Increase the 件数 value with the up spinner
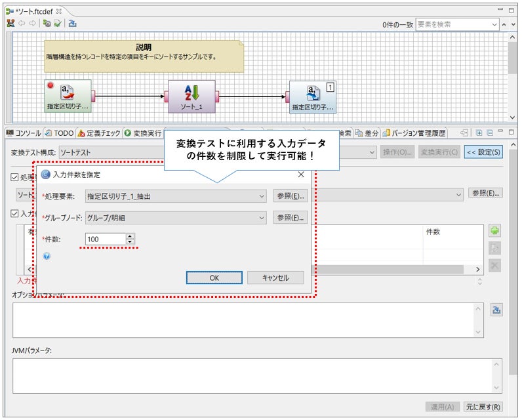 (130, 236)
